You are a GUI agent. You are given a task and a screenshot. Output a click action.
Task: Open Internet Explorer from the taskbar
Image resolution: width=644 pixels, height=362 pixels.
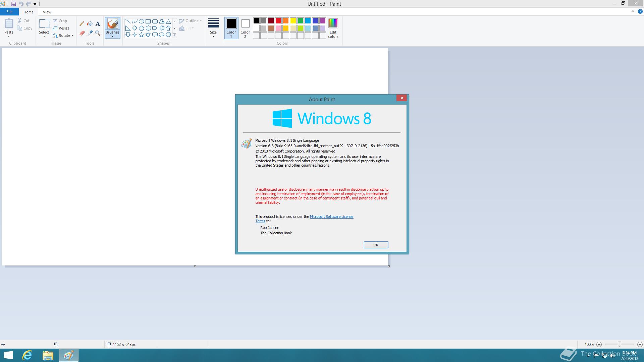27,355
